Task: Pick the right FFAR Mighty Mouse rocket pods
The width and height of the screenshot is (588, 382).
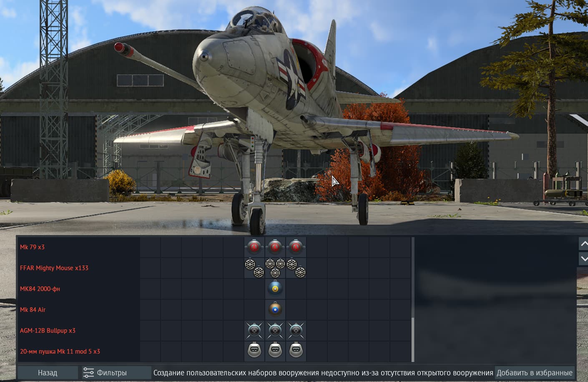Action: (x=296, y=268)
